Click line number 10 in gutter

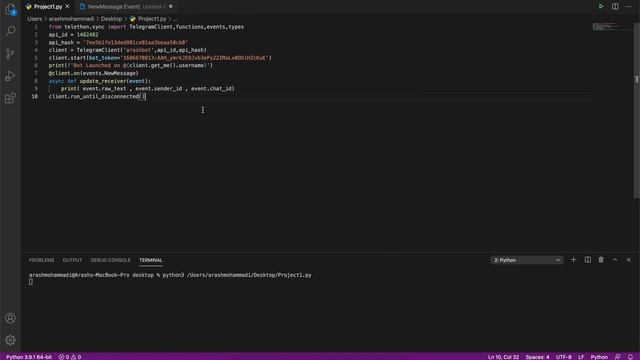tap(35, 97)
